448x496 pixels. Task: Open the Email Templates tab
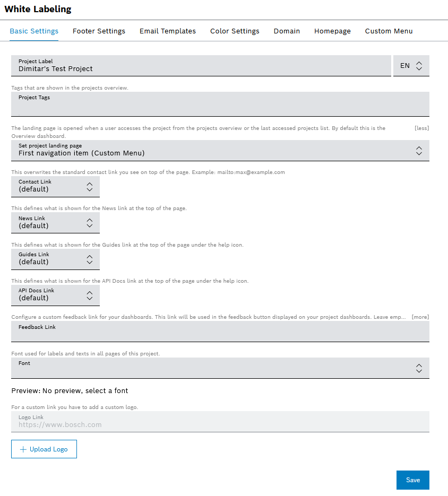click(168, 31)
